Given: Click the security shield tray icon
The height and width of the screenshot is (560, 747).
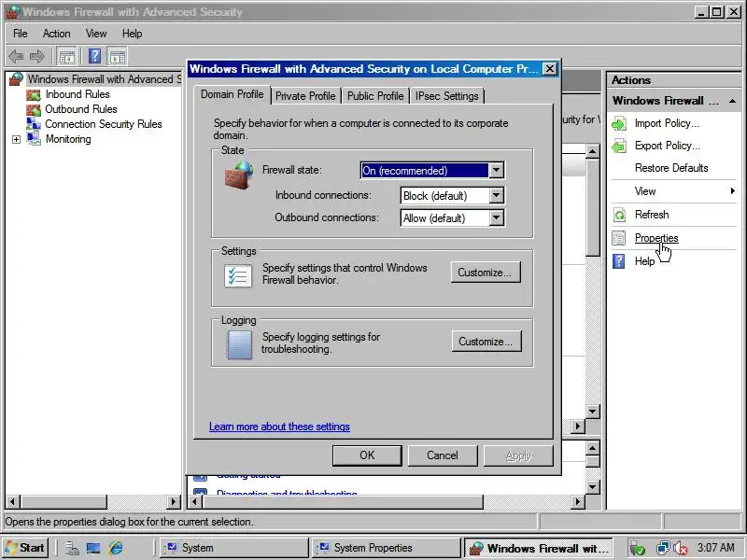Looking at the screenshot, I should [637, 549].
